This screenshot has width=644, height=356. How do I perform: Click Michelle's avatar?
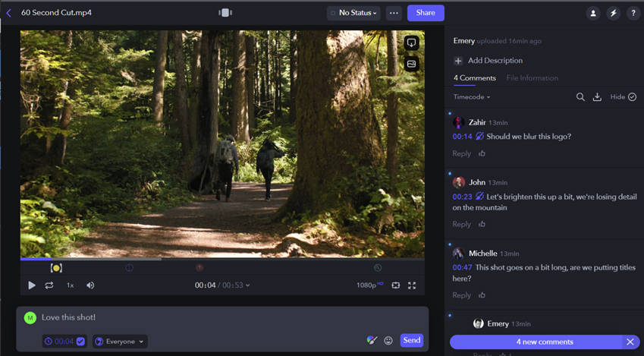click(x=459, y=254)
